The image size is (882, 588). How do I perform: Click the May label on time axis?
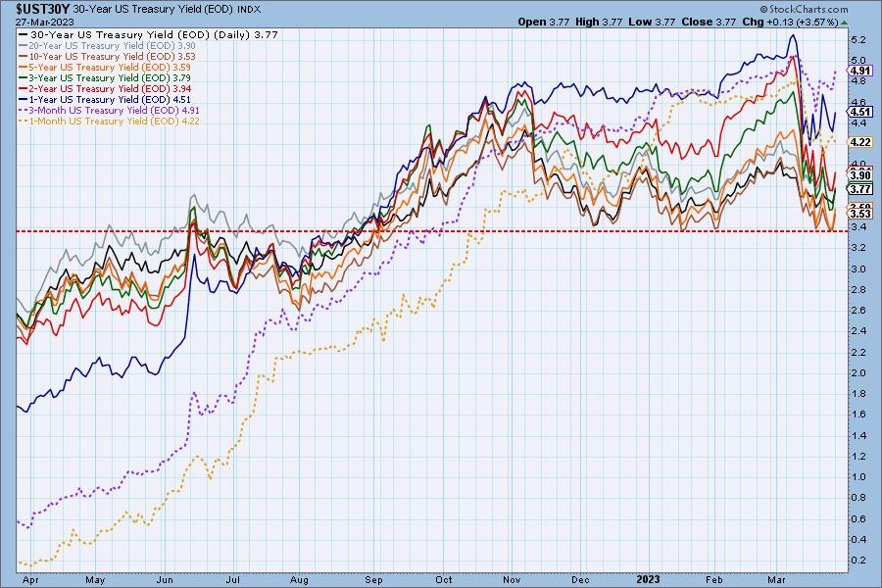tap(96, 579)
